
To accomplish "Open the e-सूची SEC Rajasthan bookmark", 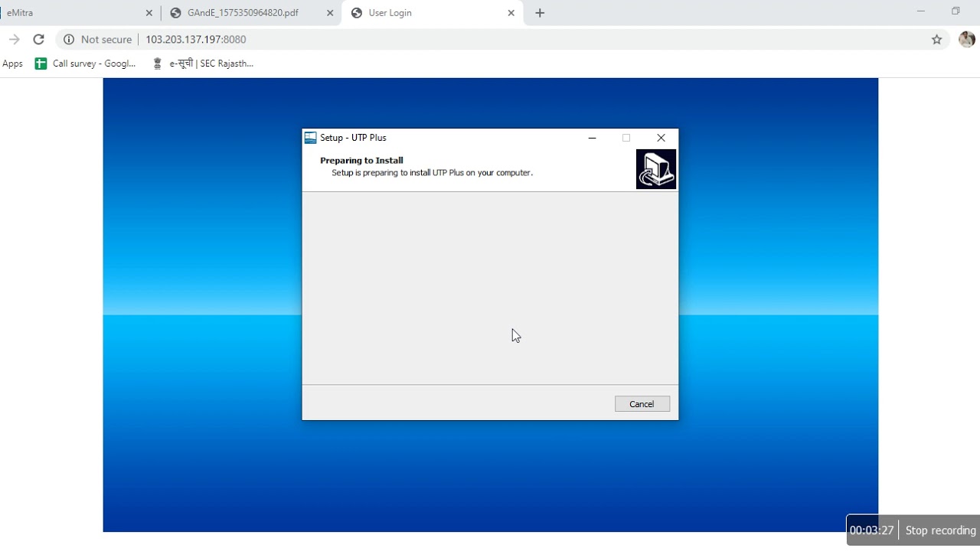I will [x=203, y=64].
